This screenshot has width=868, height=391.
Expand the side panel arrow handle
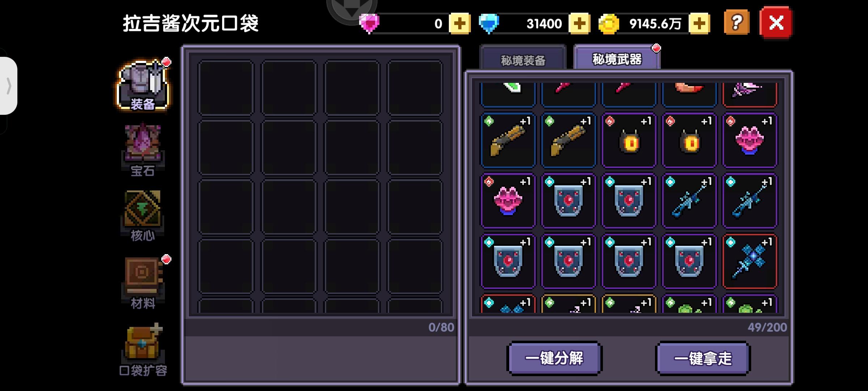pos(8,86)
